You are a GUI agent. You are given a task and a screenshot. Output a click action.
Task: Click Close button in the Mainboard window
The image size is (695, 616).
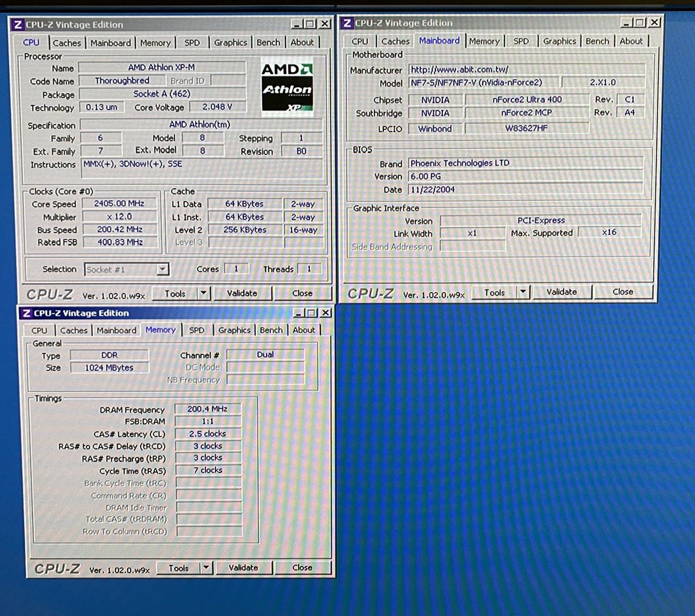pos(623,292)
